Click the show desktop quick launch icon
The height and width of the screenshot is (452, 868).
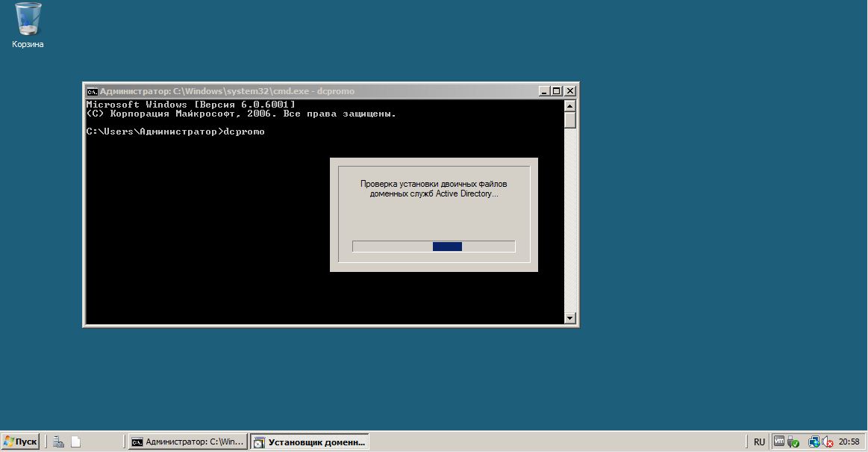tap(76, 442)
